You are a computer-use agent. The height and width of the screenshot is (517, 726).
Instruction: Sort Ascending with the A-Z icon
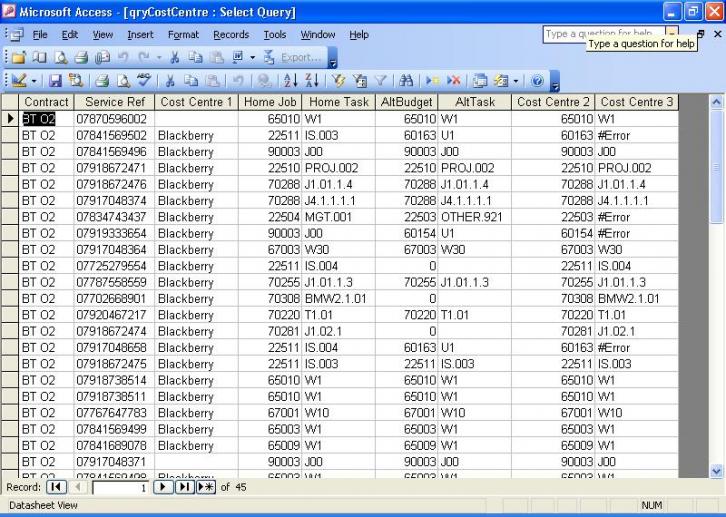(x=290, y=81)
